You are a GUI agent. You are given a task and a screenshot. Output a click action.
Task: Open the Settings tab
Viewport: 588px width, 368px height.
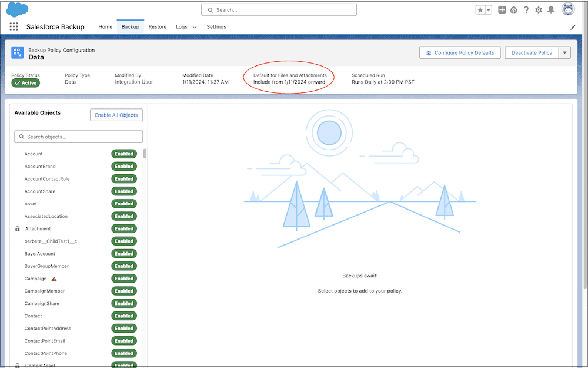coord(216,27)
